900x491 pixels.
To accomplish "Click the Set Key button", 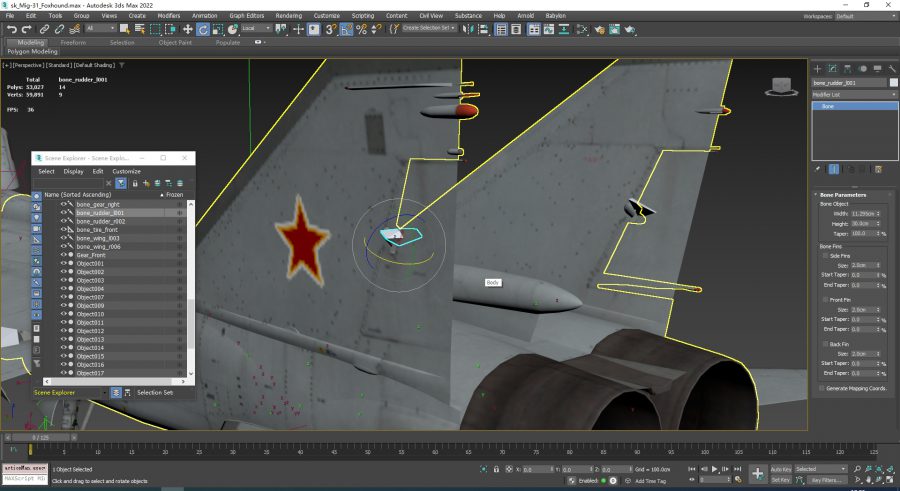I will click(x=781, y=480).
